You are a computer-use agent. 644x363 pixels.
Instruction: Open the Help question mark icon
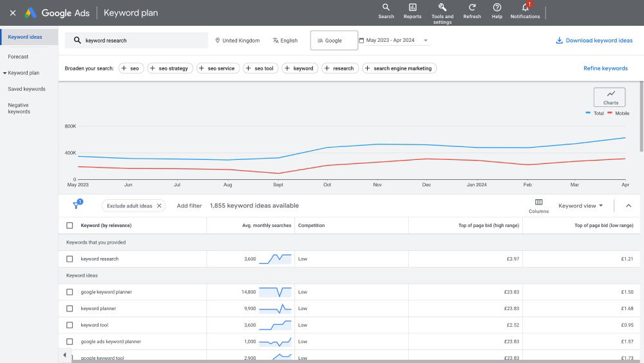pyautogui.click(x=497, y=8)
